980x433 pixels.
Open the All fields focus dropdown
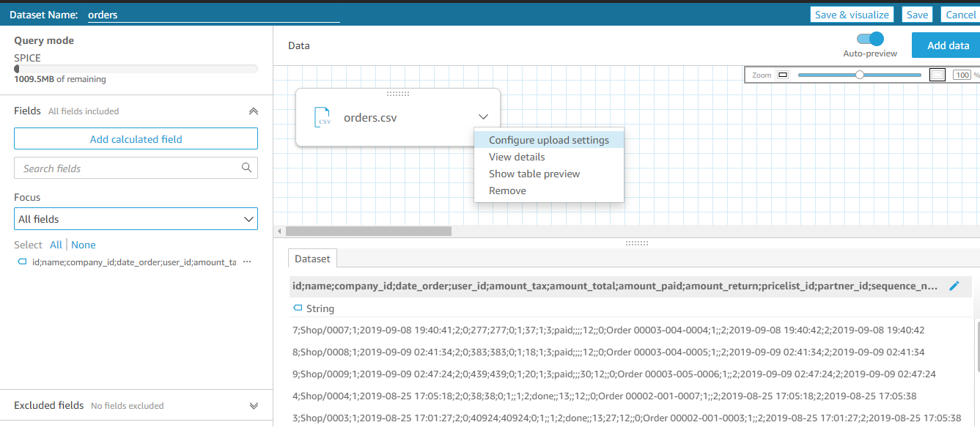pyautogui.click(x=136, y=219)
